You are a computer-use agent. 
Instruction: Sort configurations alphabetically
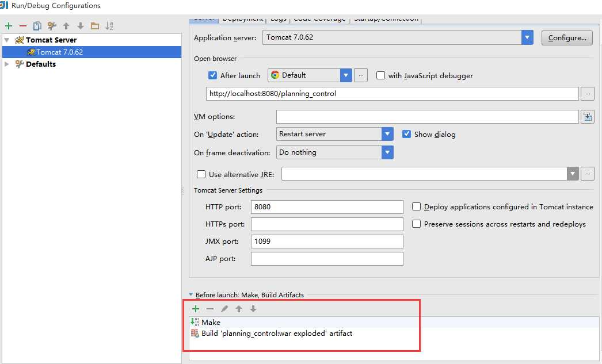(109, 26)
